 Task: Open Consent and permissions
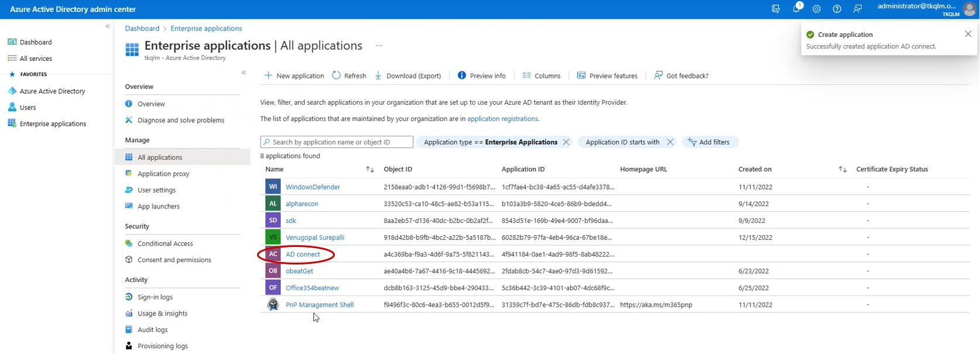click(x=174, y=260)
